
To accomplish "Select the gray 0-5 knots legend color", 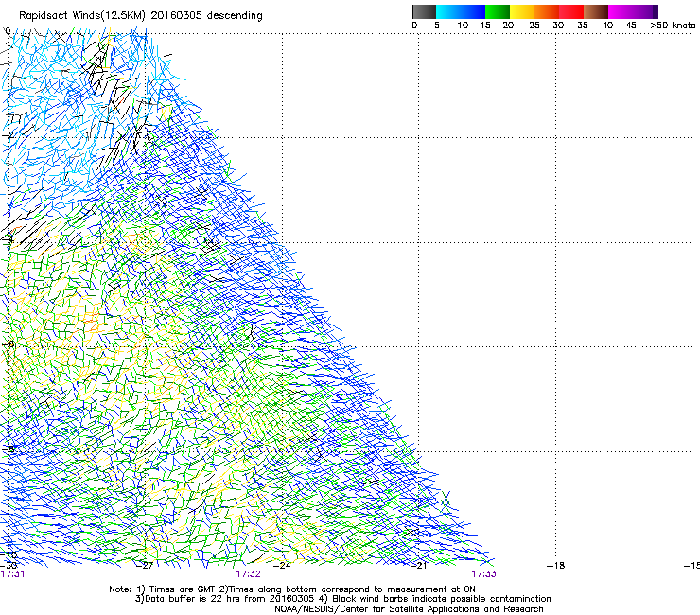I will [x=424, y=11].
